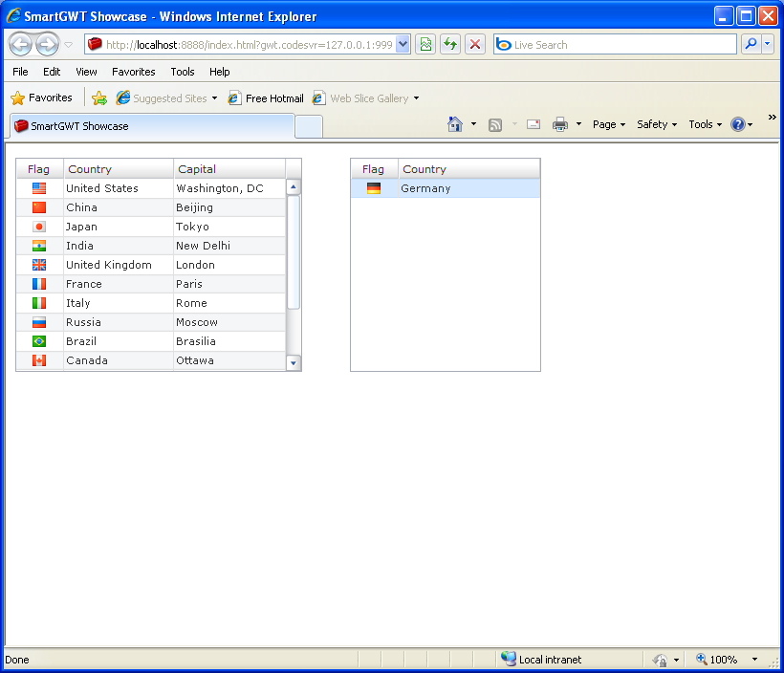Click the Japan flag icon
This screenshot has width=784, height=673.
39,227
